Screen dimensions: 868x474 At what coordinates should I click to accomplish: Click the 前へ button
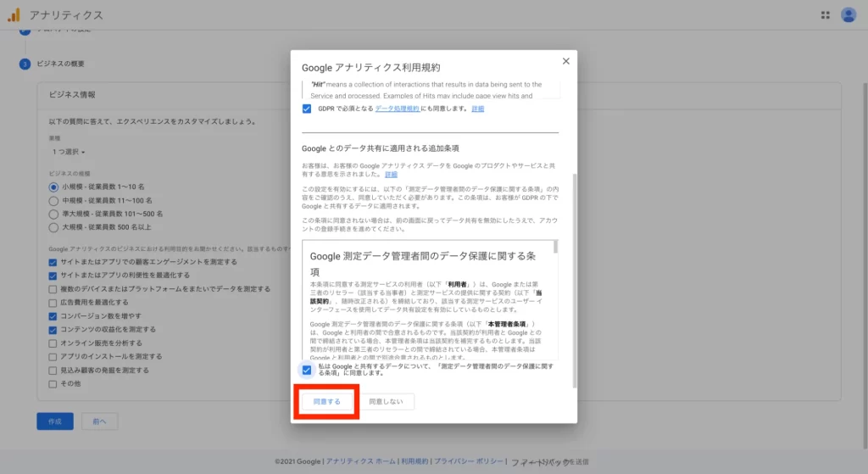[99, 421]
